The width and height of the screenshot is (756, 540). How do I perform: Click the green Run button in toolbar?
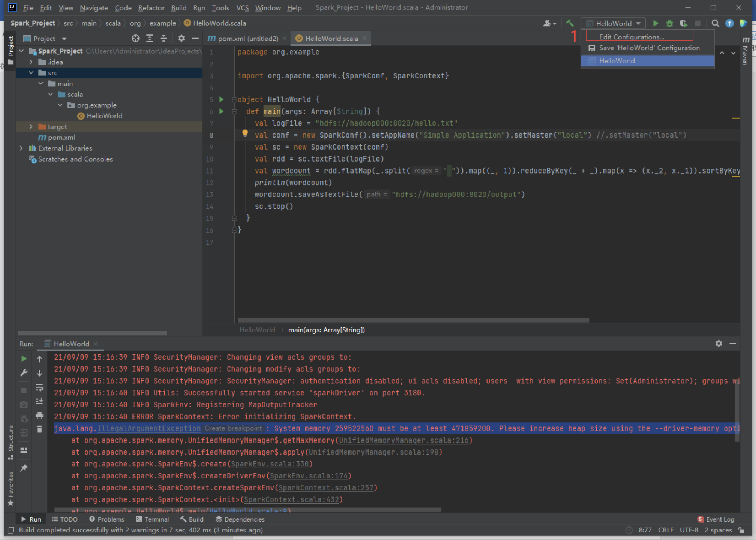click(655, 23)
